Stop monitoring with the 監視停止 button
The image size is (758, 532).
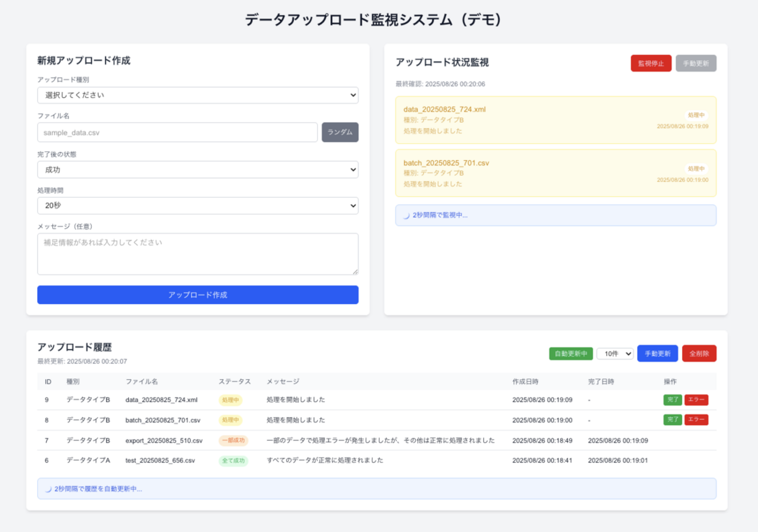651,64
